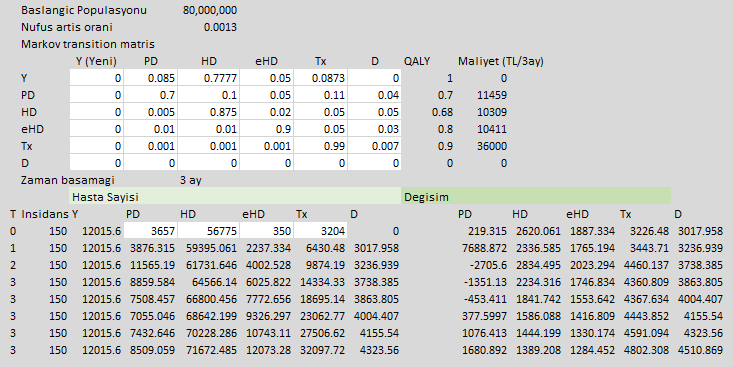Edit eHD to eHD probability cell 0.9
The image size is (733, 367).
266,129
